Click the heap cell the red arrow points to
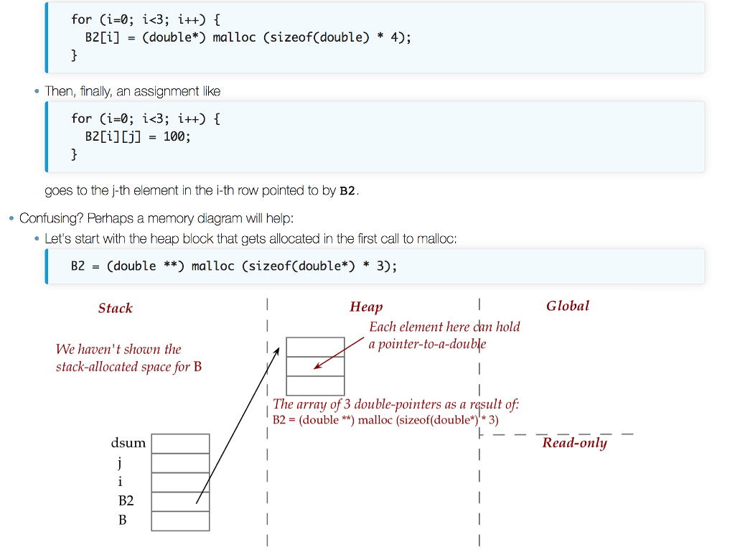This screenshot has width=735, height=560. click(316, 366)
